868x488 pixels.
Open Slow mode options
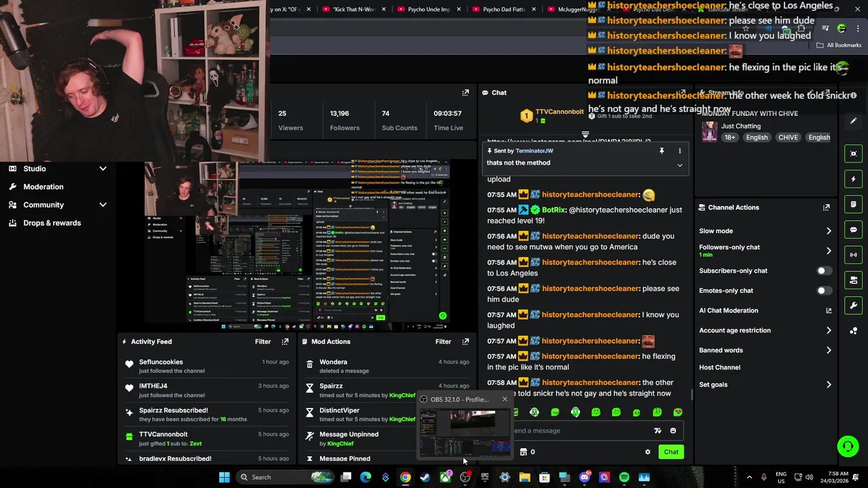[765, 231]
